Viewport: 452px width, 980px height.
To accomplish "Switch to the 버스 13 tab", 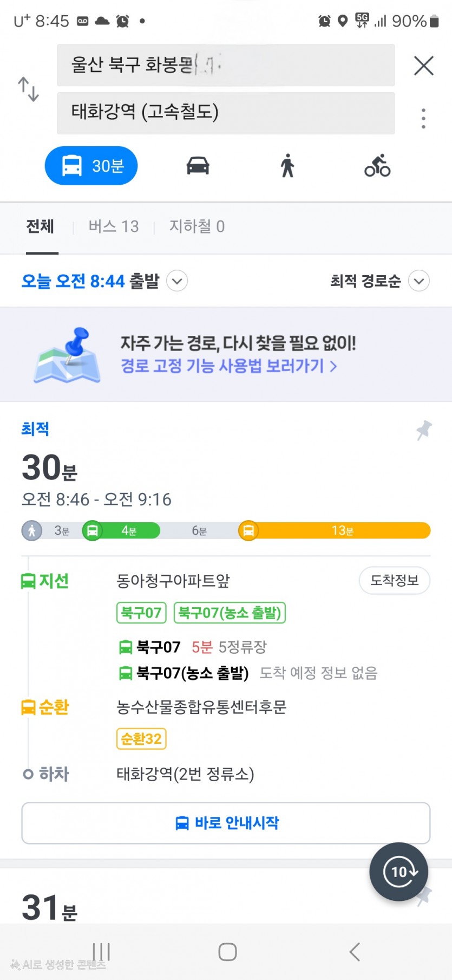I will 114,226.
